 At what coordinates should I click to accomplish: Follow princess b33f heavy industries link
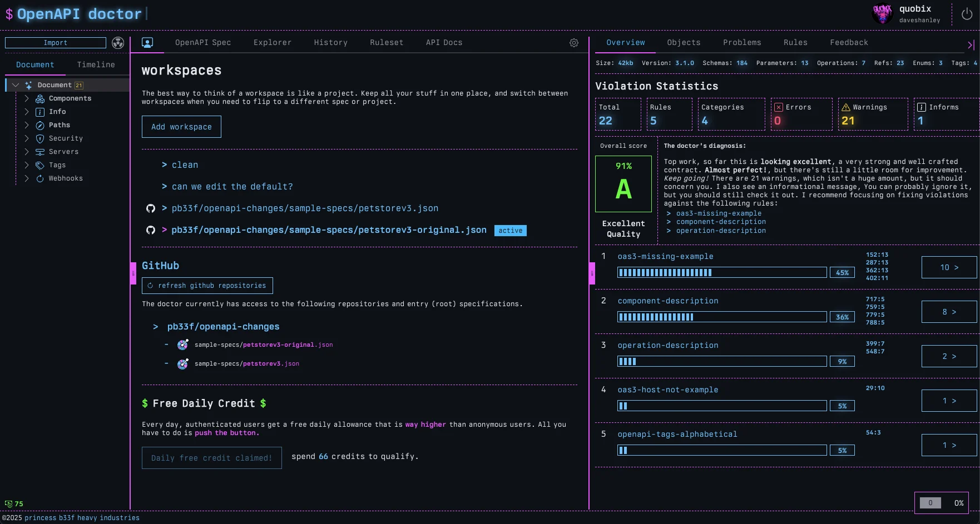[82, 518]
